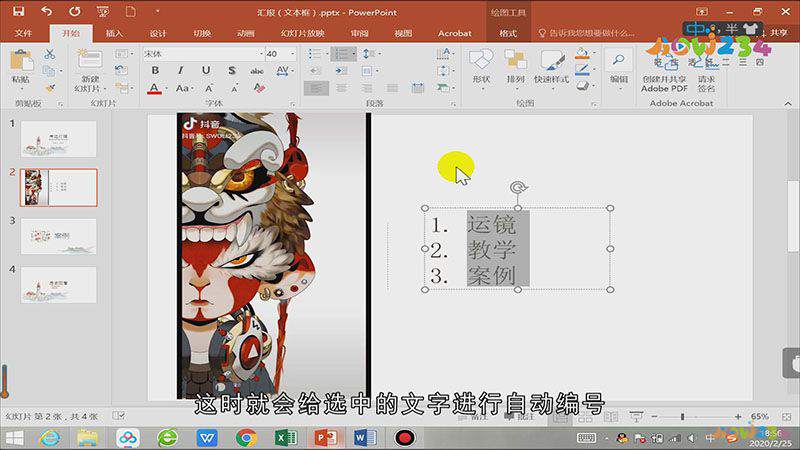Open the line spacing dropdown

coord(371,54)
